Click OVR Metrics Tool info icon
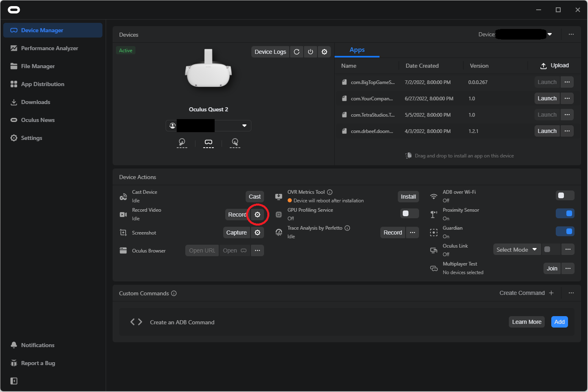 [x=330, y=192]
